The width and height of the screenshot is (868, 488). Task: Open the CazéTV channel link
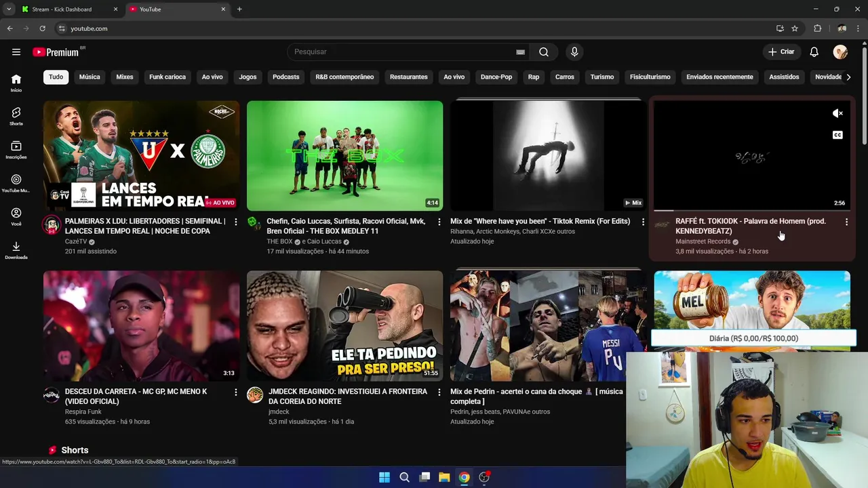coord(76,241)
